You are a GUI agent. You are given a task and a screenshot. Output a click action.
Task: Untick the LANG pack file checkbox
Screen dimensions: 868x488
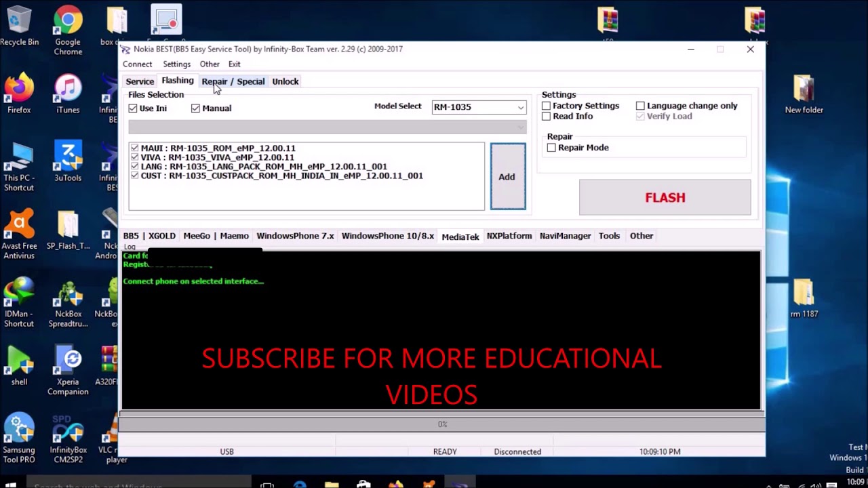[134, 167]
